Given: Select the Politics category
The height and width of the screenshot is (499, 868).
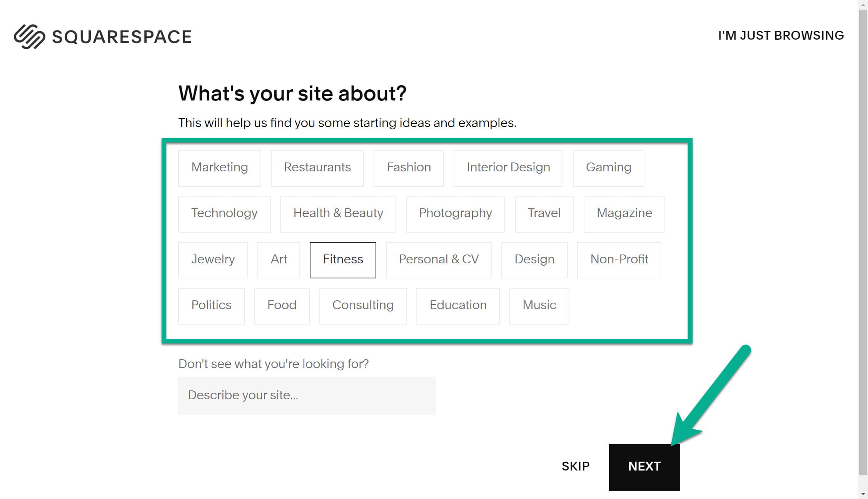Looking at the screenshot, I should coord(211,305).
